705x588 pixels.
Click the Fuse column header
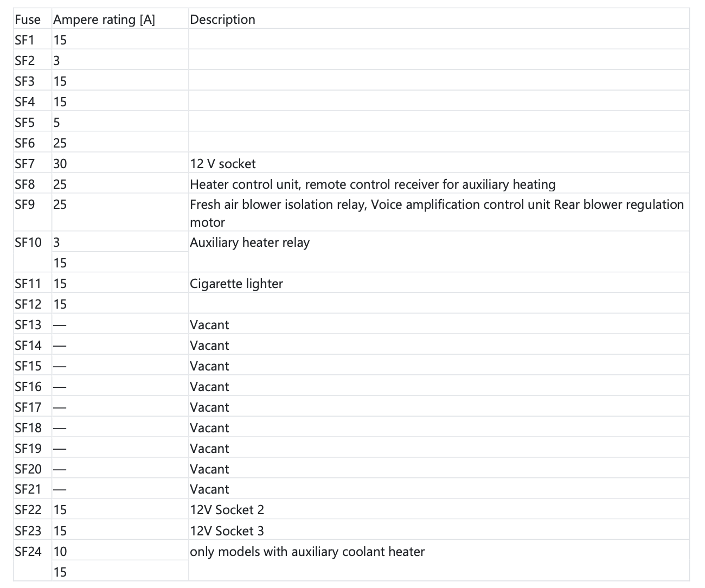click(x=28, y=20)
